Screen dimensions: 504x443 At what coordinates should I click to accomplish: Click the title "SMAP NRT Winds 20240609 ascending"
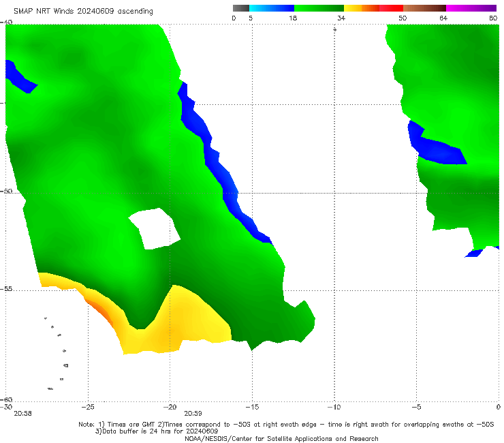[x=83, y=11]
